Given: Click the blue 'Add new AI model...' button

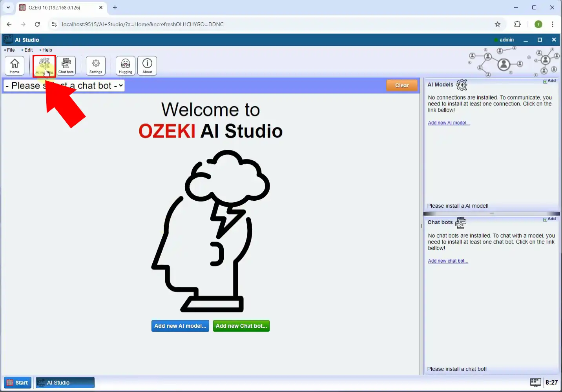Looking at the screenshot, I should tap(180, 326).
